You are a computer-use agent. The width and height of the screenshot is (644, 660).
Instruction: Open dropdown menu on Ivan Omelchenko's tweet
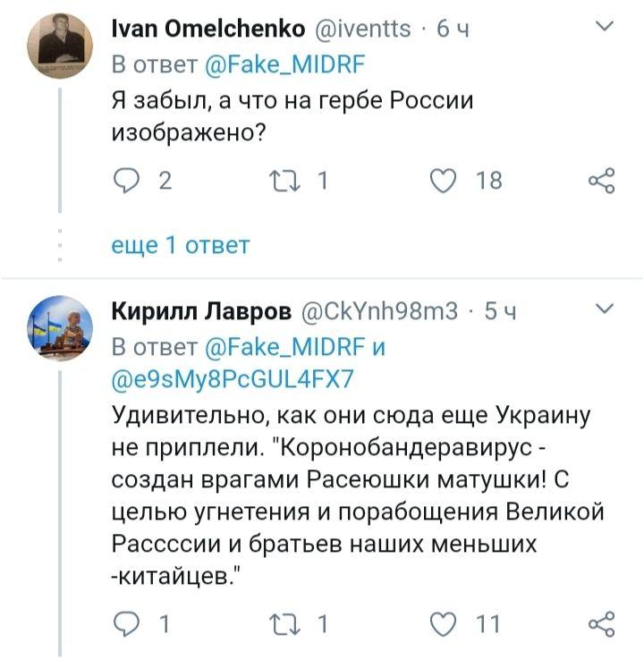pos(604,28)
